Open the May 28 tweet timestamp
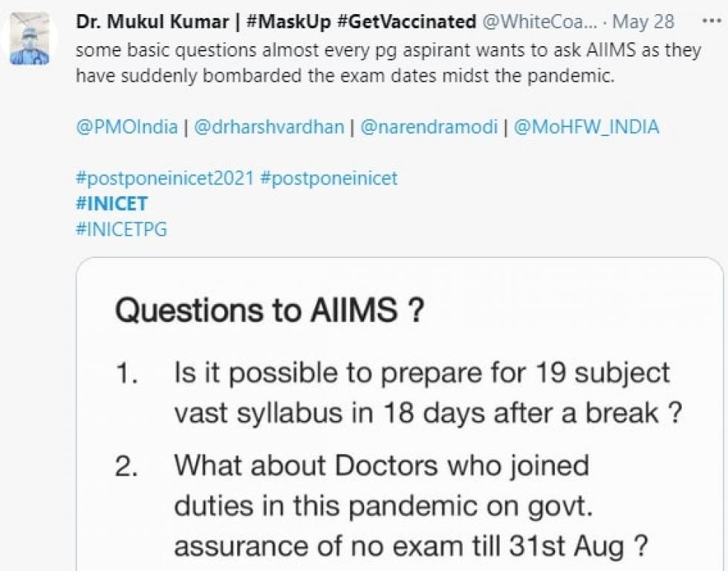The width and height of the screenshot is (728, 571). coord(643,22)
